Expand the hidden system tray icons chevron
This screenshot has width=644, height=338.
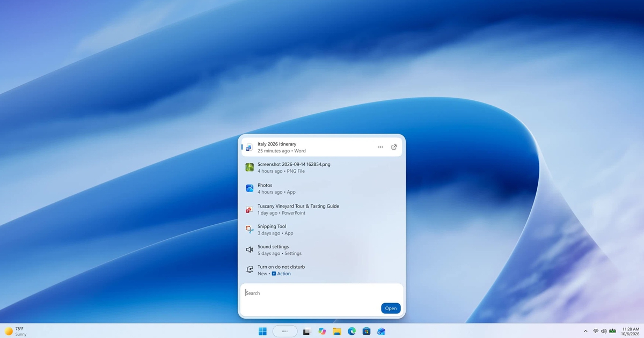pyautogui.click(x=586, y=331)
